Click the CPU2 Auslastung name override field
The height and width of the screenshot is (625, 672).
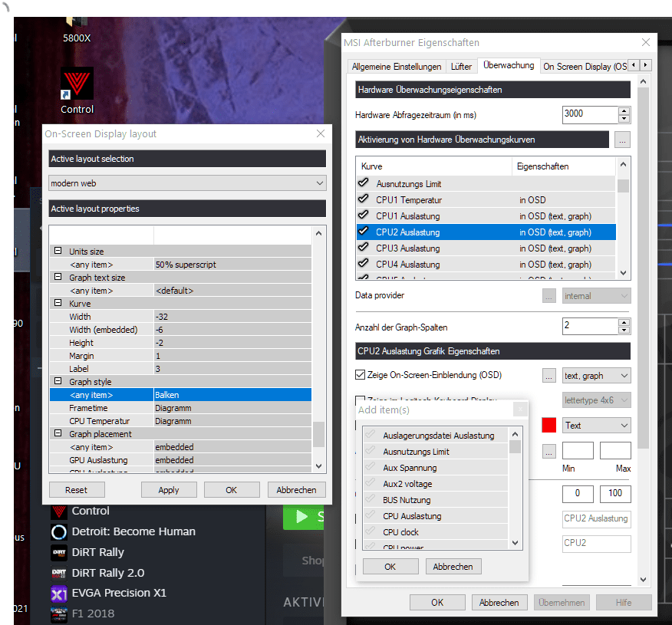click(x=596, y=518)
